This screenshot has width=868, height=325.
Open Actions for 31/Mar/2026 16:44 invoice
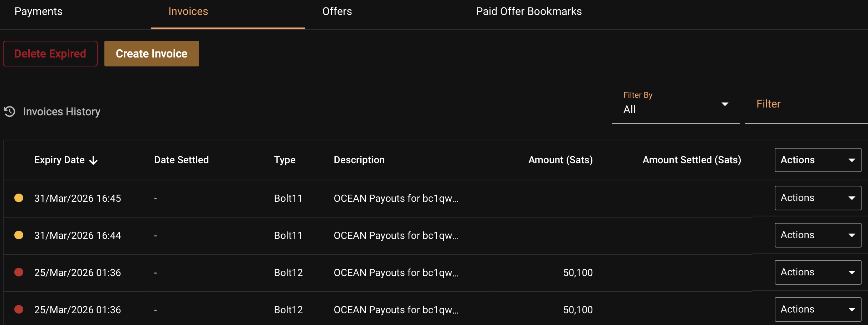tap(818, 235)
